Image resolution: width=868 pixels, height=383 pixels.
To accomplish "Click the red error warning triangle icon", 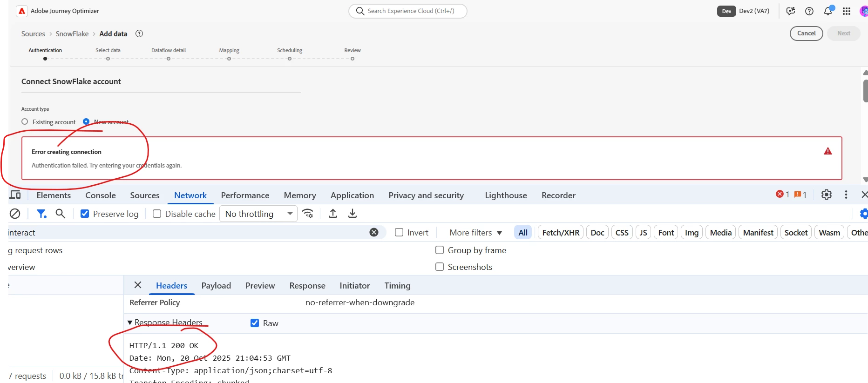I will pyautogui.click(x=828, y=151).
